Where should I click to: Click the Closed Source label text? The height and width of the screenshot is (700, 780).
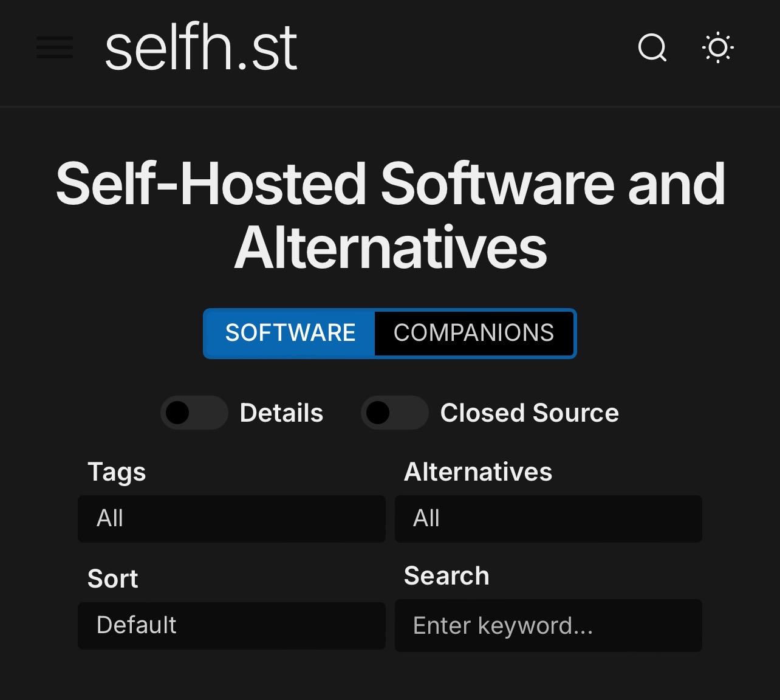(x=529, y=413)
